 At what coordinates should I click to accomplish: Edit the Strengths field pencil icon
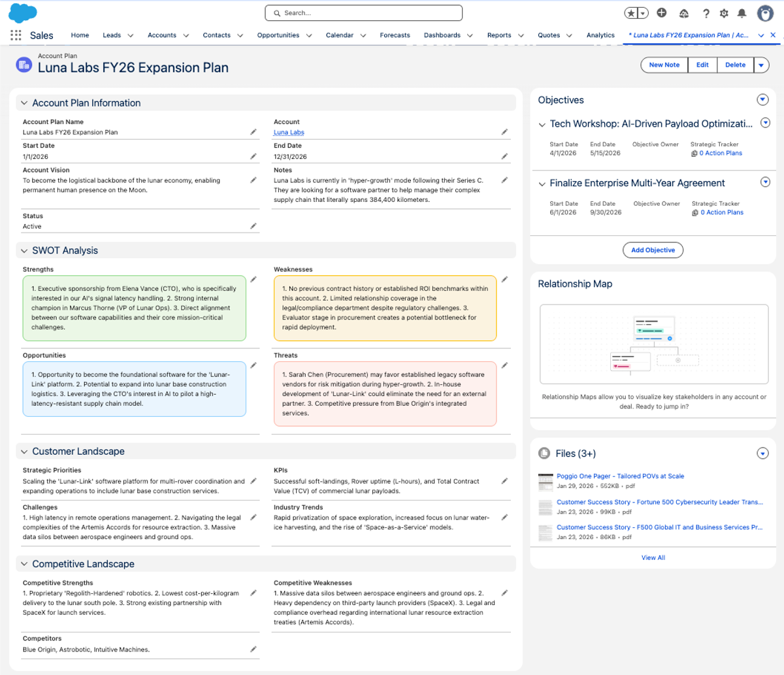(x=253, y=279)
